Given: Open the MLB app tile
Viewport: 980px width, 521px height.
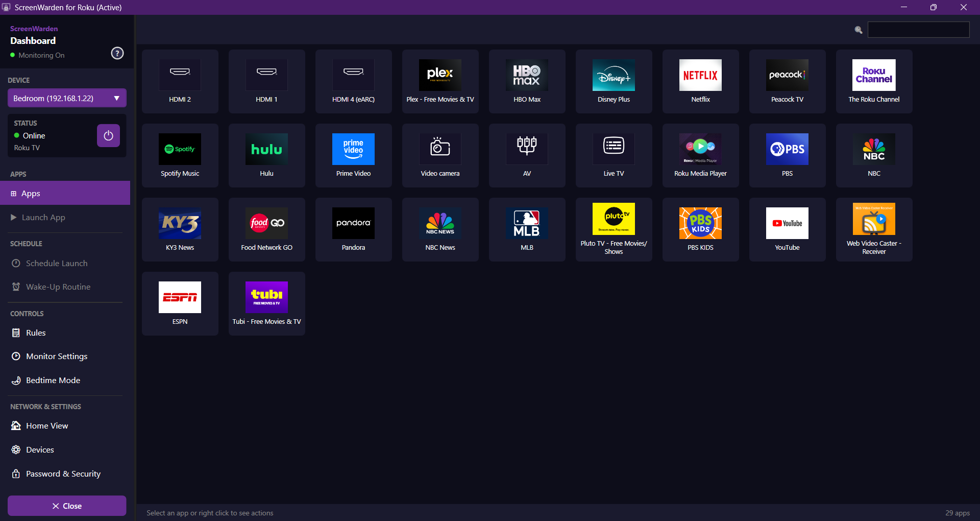Looking at the screenshot, I should 527,230.
